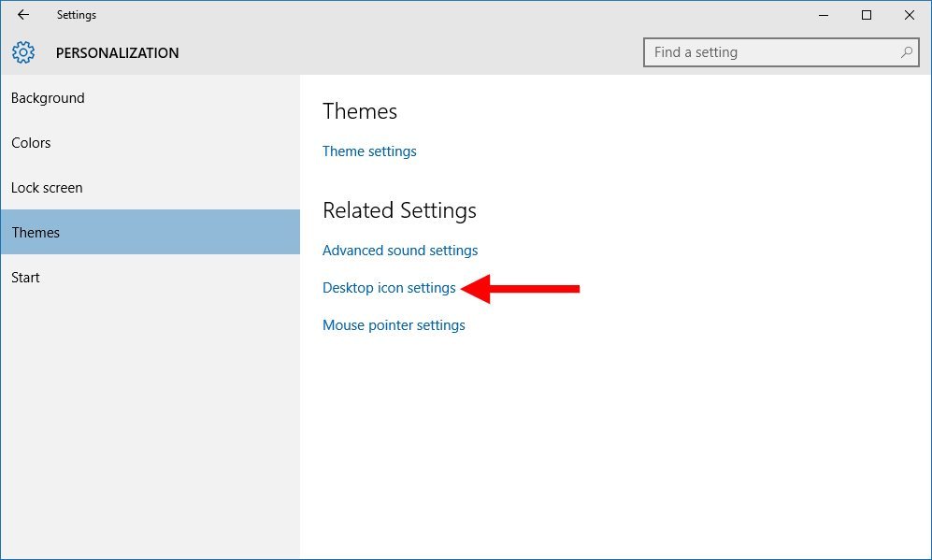Close the Settings window

909,15
